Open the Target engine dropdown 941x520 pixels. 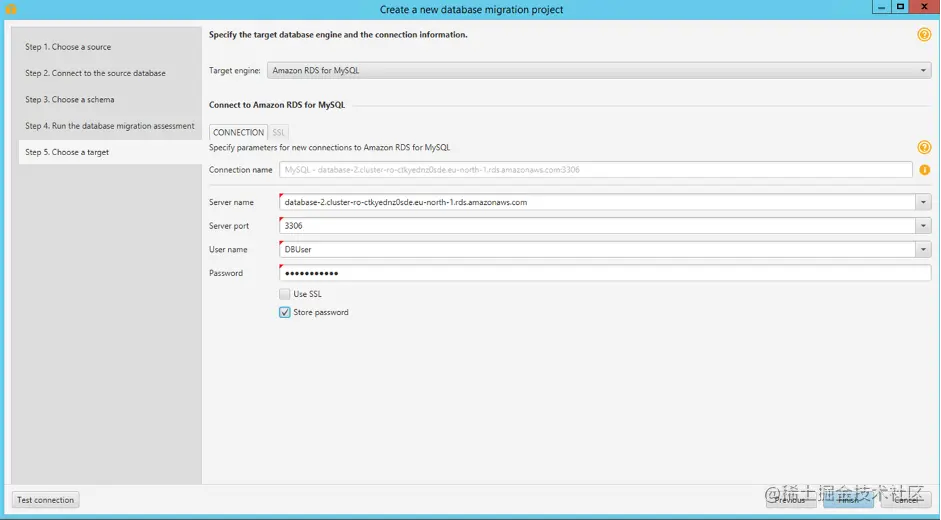click(x=599, y=70)
